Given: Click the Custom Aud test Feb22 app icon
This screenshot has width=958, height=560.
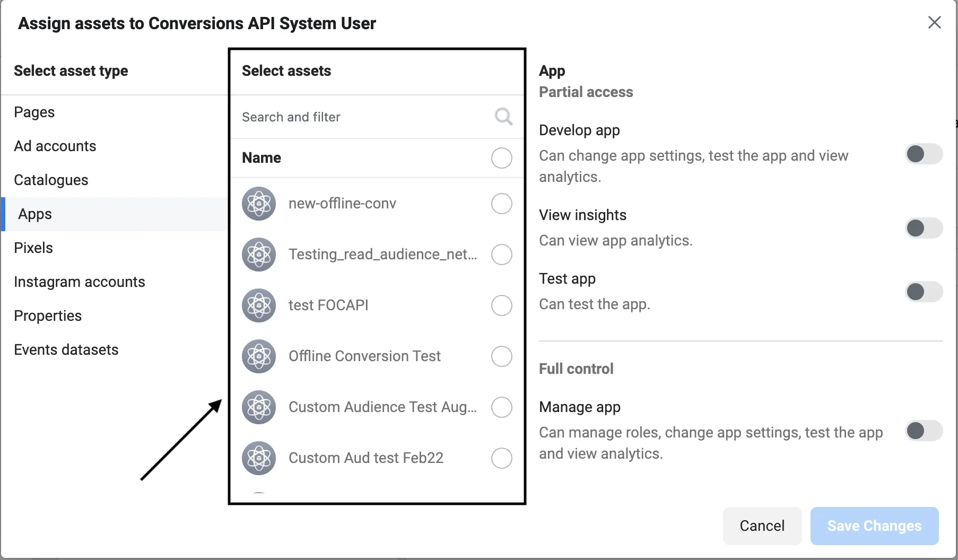Looking at the screenshot, I should pos(259,458).
